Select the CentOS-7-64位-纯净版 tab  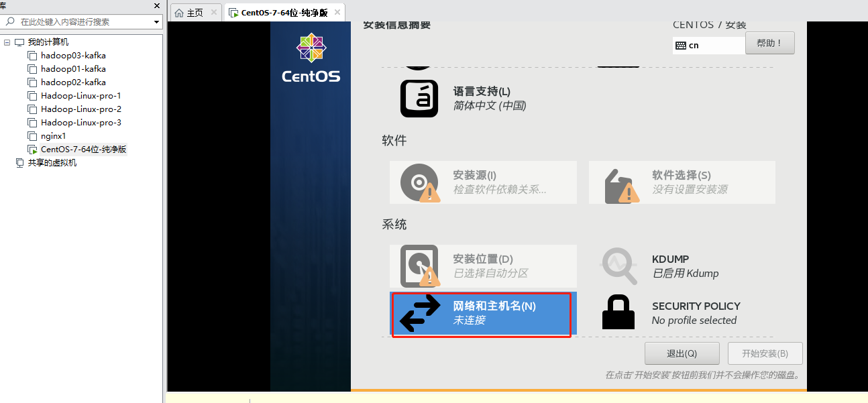284,13
